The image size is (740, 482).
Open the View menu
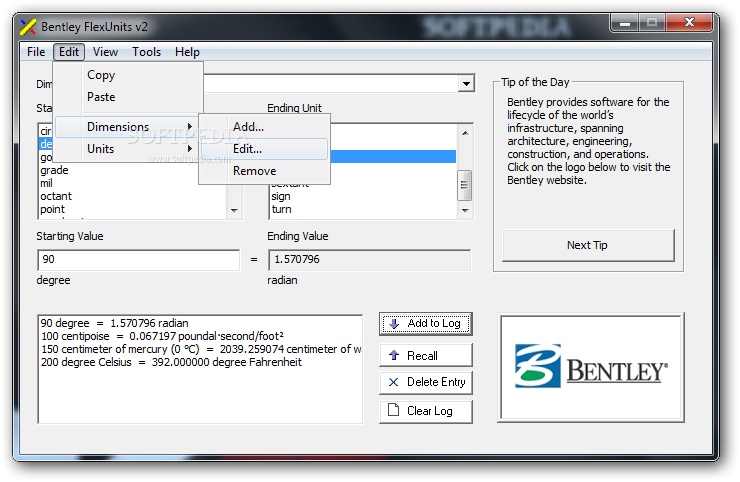(105, 52)
